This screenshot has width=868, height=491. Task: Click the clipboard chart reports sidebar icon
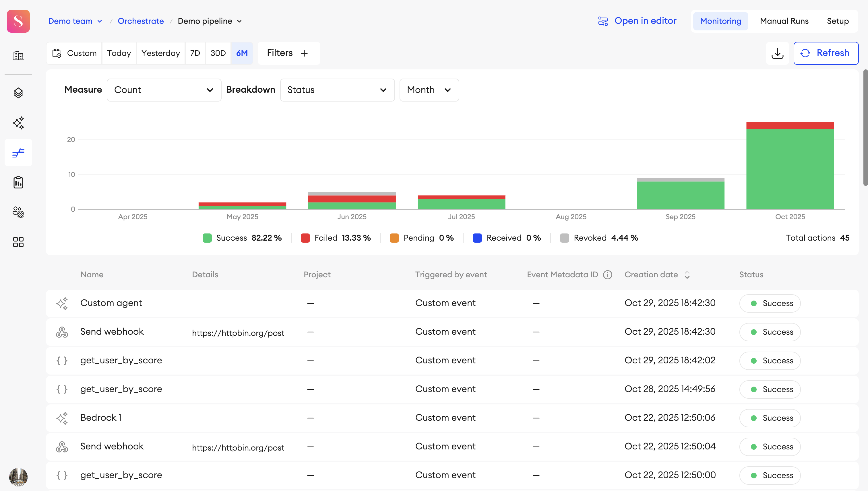click(18, 182)
